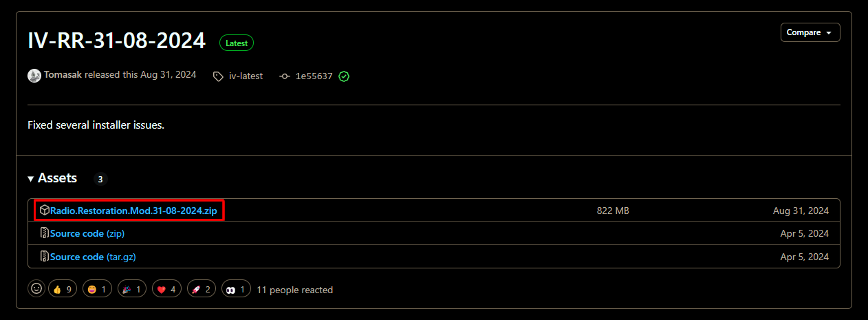Image resolution: width=868 pixels, height=320 pixels.
Task: Toggle the thumbs up reaction
Action: pos(63,290)
